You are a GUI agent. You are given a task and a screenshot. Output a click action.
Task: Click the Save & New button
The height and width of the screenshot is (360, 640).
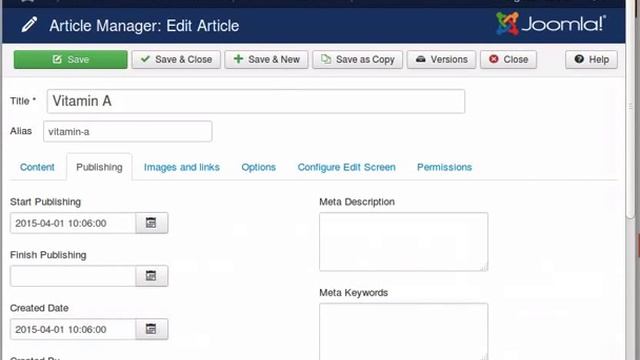point(266,60)
